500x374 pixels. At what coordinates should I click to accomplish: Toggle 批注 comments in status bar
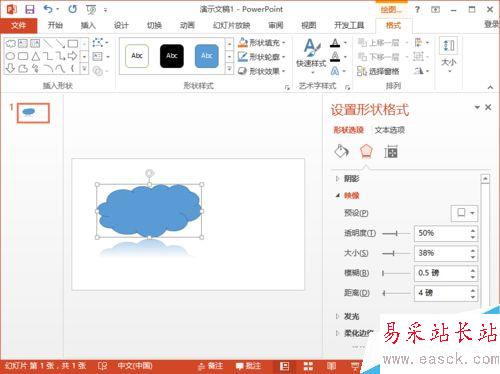click(x=249, y=366)
